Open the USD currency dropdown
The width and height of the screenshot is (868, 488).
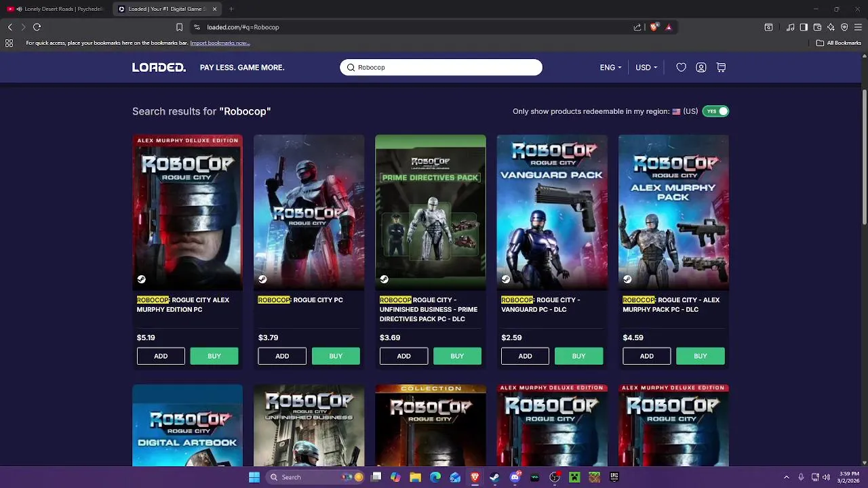646,68
